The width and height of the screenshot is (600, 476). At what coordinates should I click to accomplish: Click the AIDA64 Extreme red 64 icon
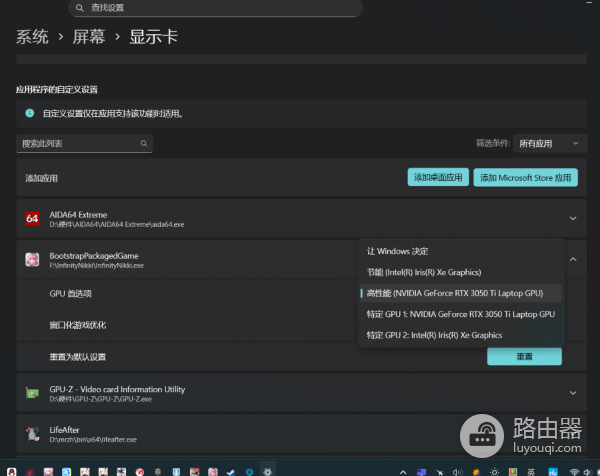[x=32, y=218]
